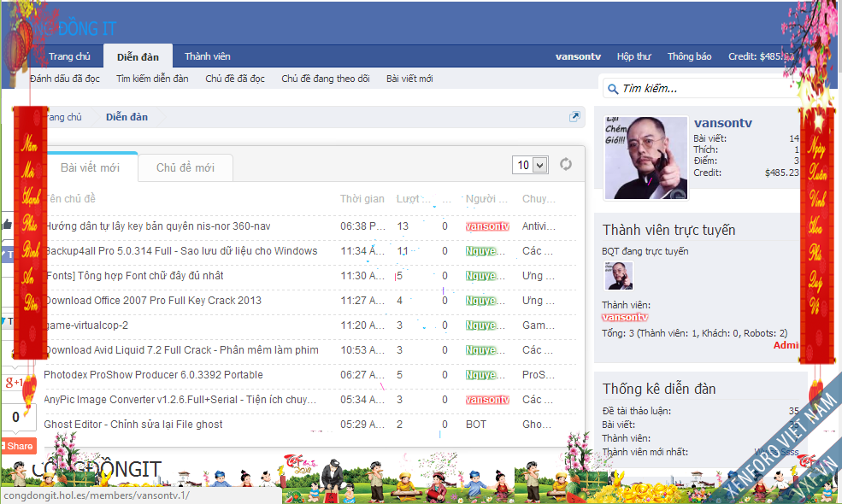This screenshot has height=504, width=842.
Task: Click category ProS... in the Photodex row
Action: click(x=538, y=375)
